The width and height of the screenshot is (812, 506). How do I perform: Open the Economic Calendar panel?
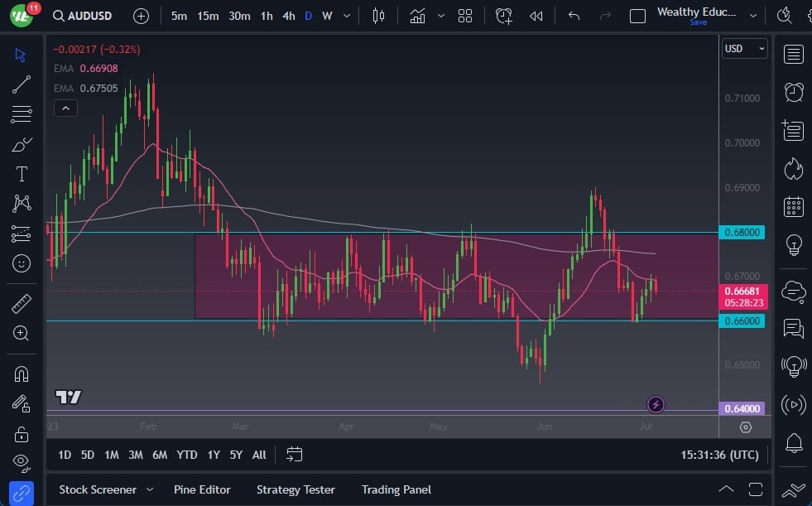click(x=793, y=206)
